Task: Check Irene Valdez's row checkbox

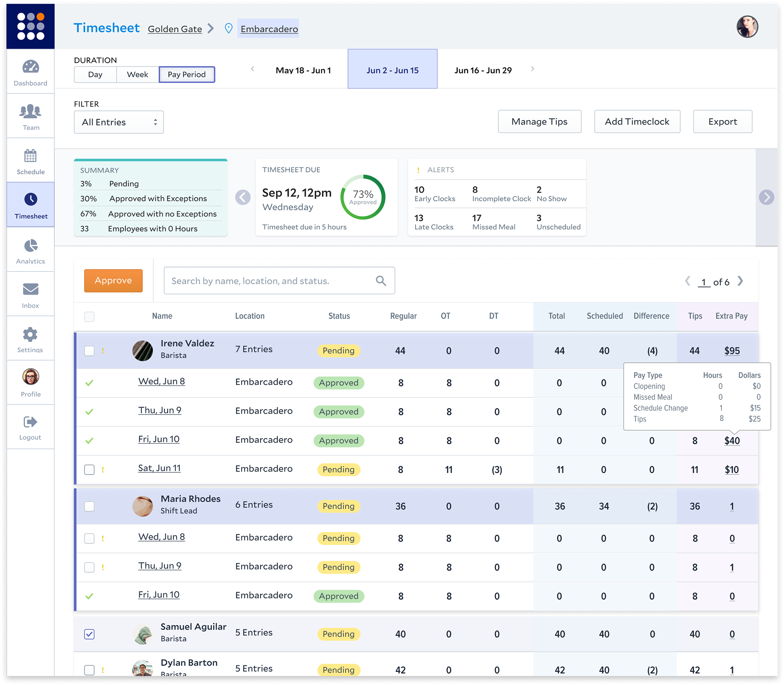Action: pos(89,351)
